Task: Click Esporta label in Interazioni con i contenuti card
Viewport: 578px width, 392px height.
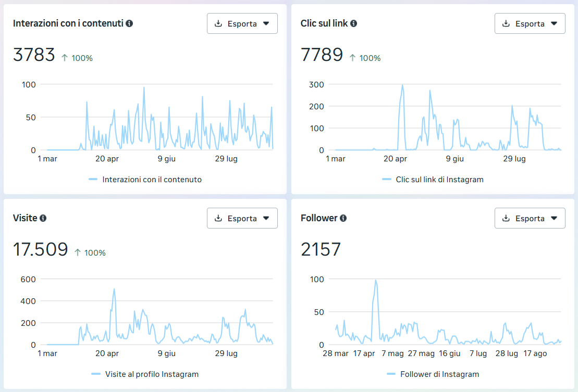Action: 242,24
